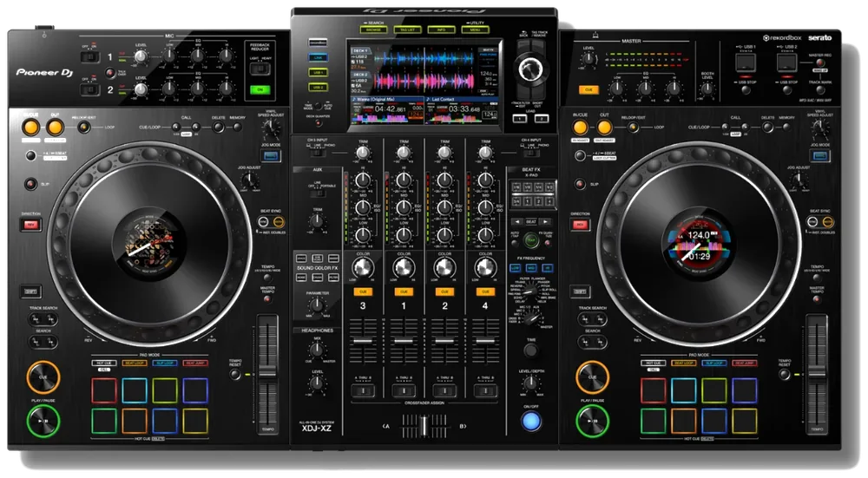The width and height of the screenshot is (868, 478).
Task: Open the MENU utility
Action: [x=475, y=29]
